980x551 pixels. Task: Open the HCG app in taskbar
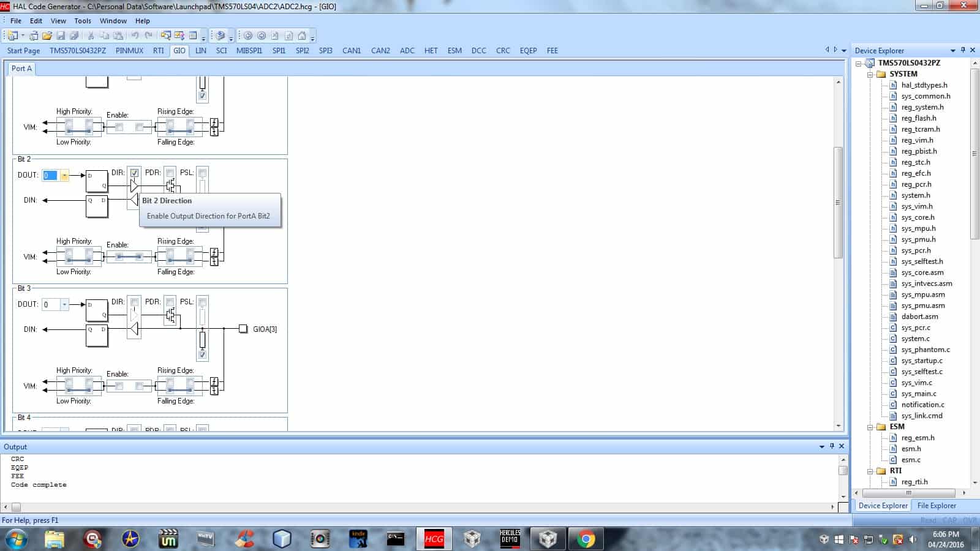click(434, 539)
